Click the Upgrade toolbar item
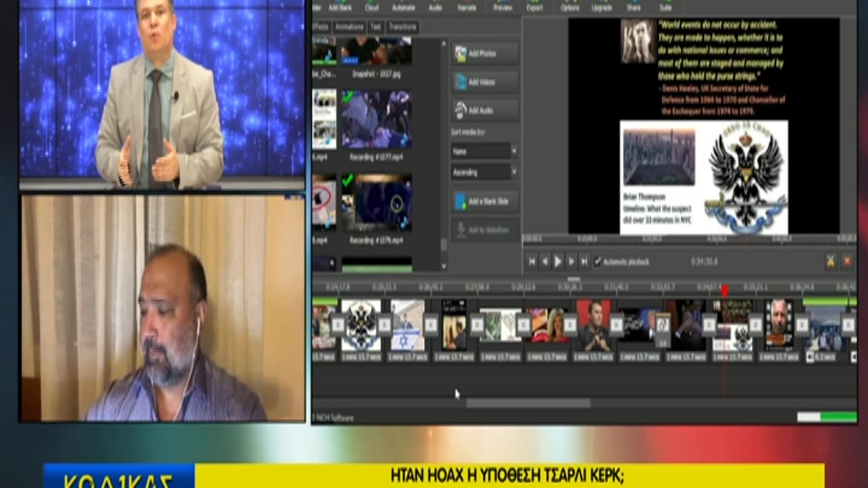This screenshot has width=868, height=488. pos(601,7)
